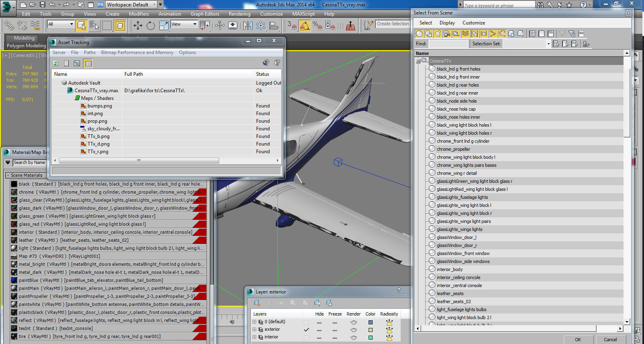Expand the 0 (default) layer

point(254,322)
